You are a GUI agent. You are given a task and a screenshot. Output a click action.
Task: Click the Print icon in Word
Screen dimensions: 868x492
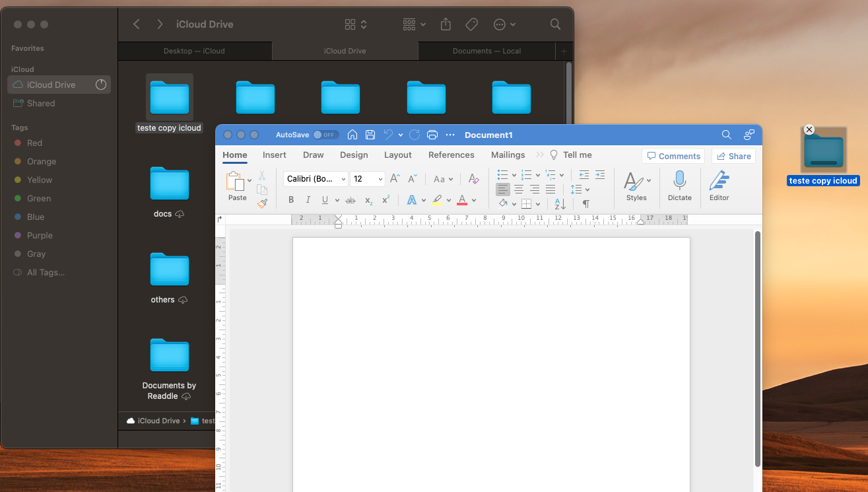click(432, 135)
